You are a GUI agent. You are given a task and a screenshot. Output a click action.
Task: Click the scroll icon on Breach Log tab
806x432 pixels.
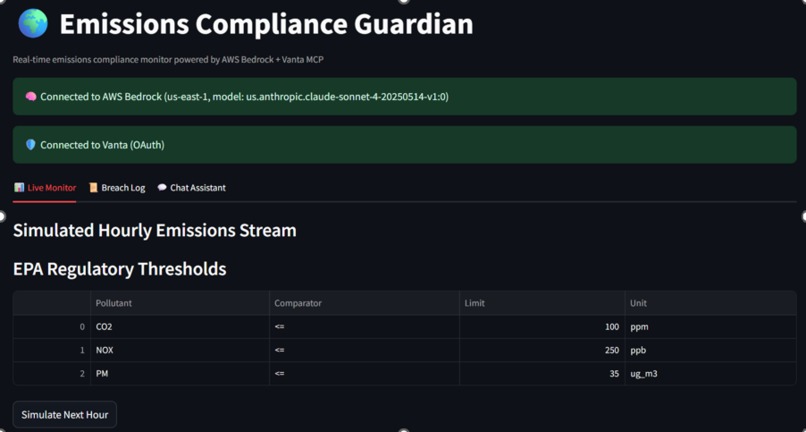pyautogui.click(x=94, y=188)
